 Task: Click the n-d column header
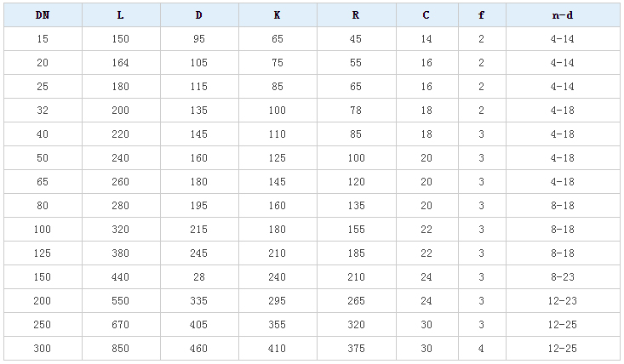point(562,15)
